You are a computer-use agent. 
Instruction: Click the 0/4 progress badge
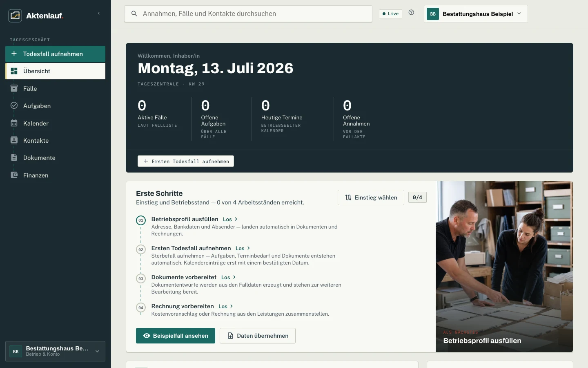click(417, 197)
